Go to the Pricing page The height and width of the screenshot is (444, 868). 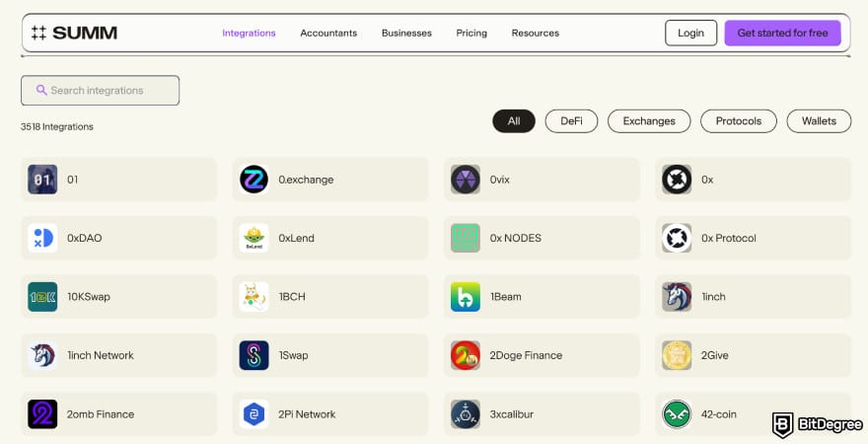pyautogui.click(x=471, y=34)
